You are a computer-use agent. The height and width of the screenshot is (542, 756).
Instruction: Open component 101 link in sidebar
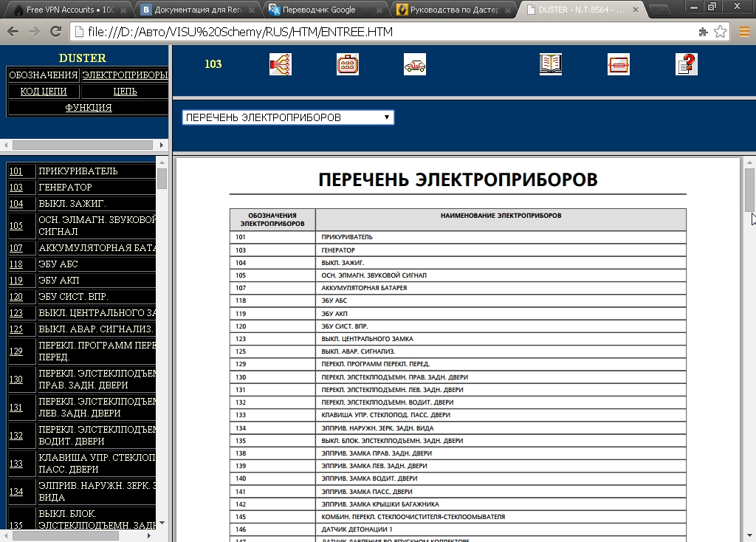(16, 171)
